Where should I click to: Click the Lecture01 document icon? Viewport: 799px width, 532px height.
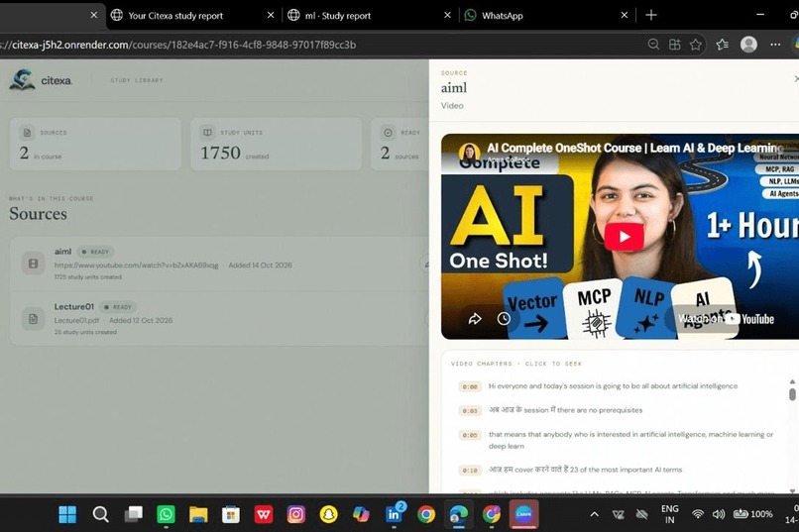(33, 319)
